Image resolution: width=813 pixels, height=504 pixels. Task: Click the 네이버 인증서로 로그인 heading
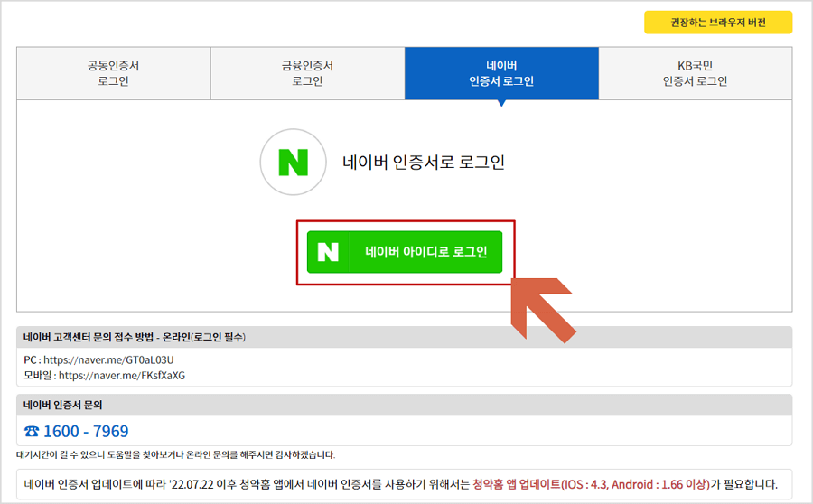tap(424, 163)
